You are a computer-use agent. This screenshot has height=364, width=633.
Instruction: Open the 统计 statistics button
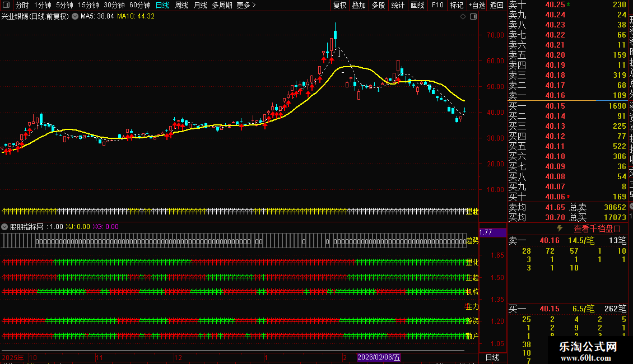[398, 5]
